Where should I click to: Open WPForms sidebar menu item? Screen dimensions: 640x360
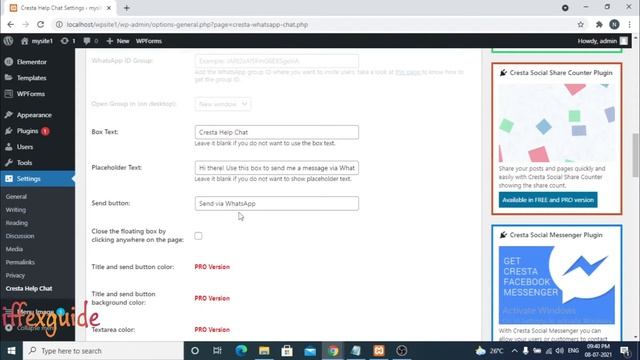pos(31,94)
